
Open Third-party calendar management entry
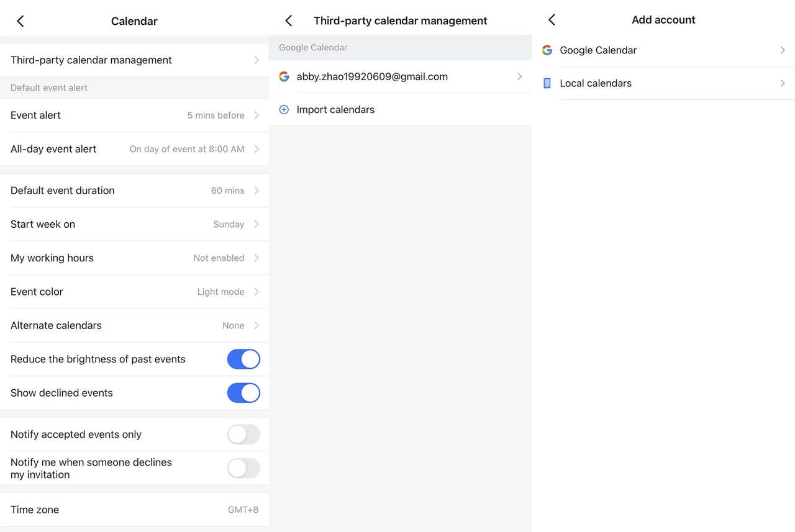(x=134, y=60)
